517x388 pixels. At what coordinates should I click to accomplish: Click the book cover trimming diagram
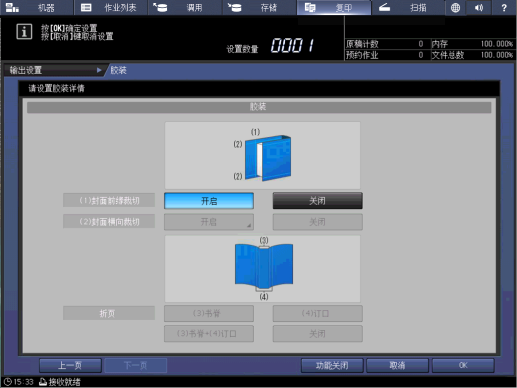[x=262, y=155]
